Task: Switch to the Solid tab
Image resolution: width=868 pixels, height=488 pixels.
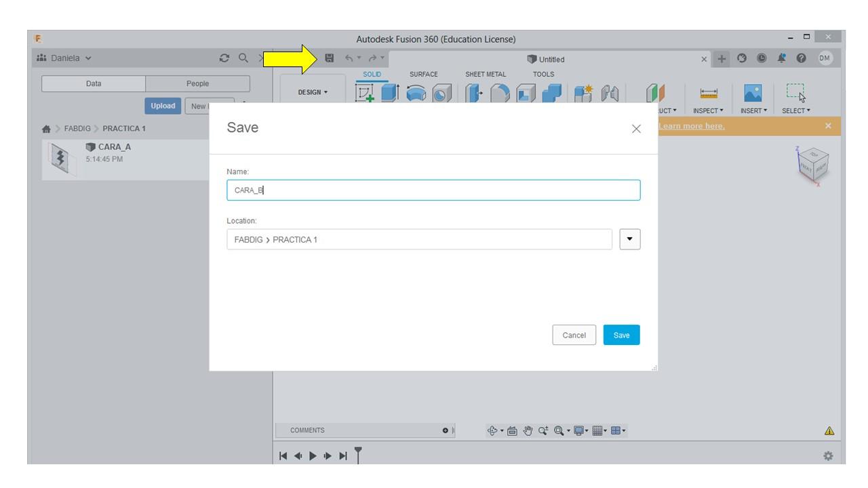Action: tap(372, 74)
